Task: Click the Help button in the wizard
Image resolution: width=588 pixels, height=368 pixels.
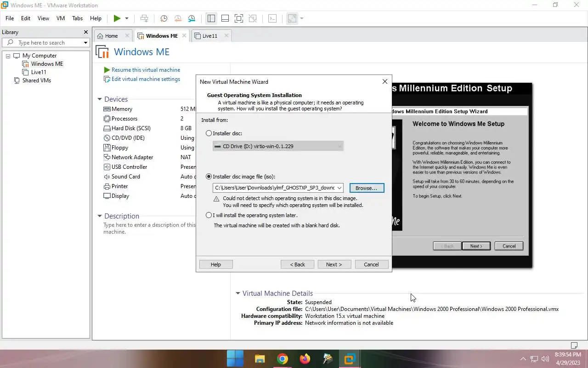Action: click(x=216, y=264)
